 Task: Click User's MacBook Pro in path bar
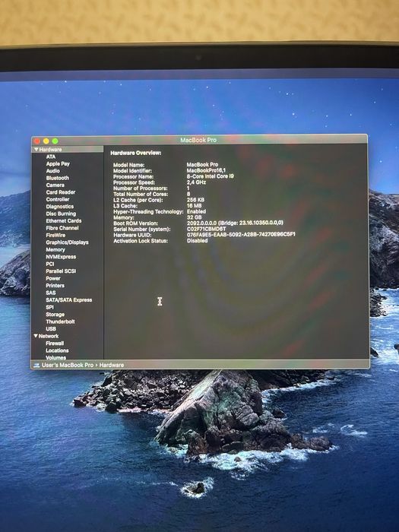68,365
